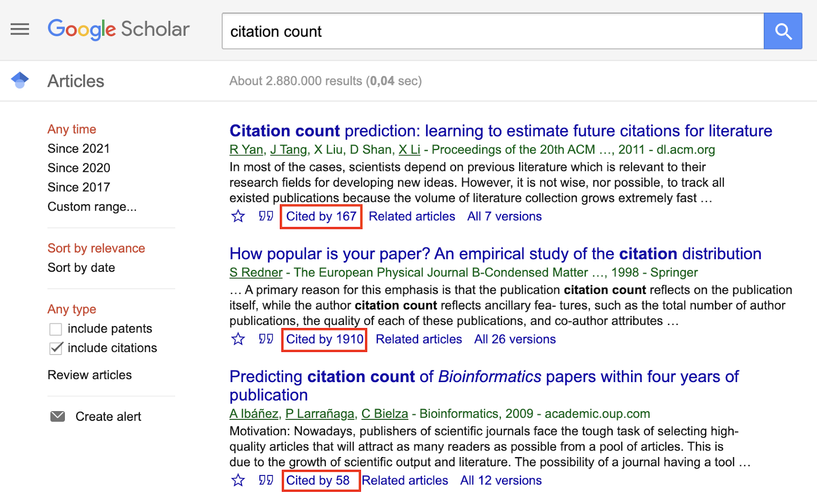Open All 12 versions
Image resolution: width=817 pixels, height=504 pixels.
[x=501, y=481]
